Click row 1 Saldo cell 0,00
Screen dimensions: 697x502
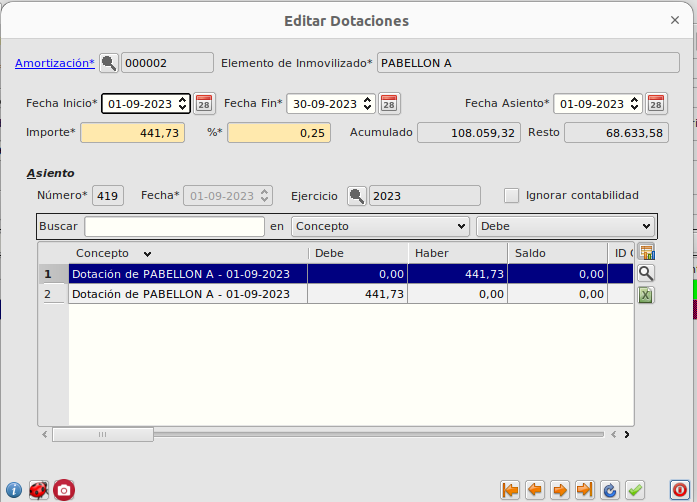(557, 274)
